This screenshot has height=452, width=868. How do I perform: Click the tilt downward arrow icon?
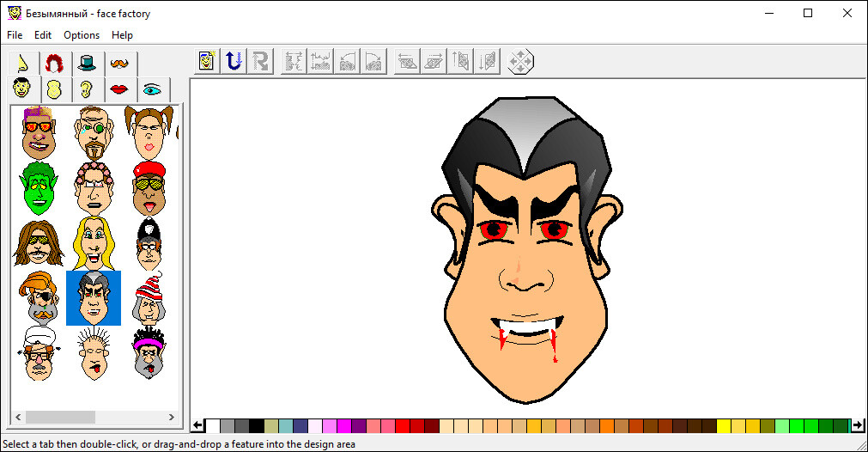point(487,61)
